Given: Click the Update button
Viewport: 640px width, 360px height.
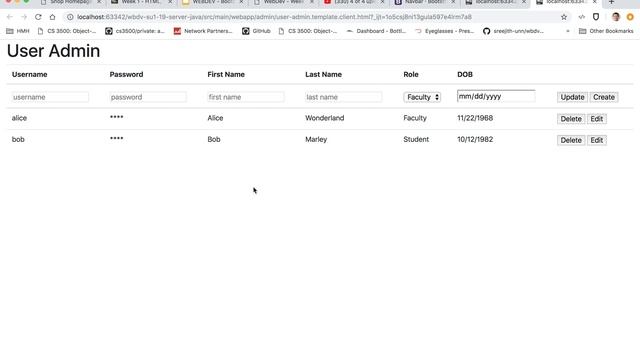Looking at the screenshot, I should point(572,97).
